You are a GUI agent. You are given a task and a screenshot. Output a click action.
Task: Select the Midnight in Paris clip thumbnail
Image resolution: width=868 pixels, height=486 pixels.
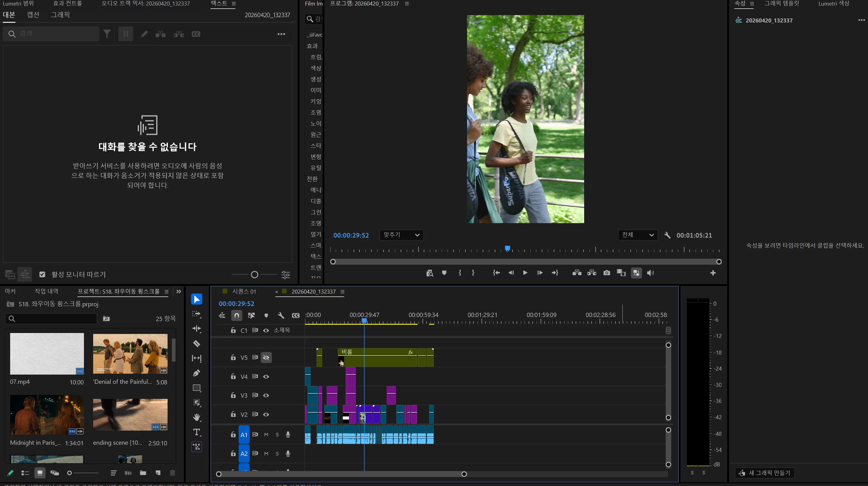(x=47, y=415)
